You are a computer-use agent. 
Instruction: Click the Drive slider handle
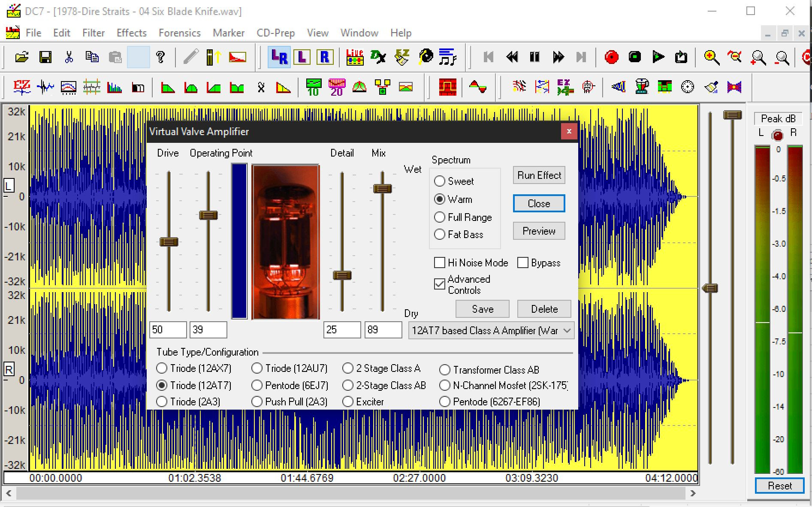pyautogui.click(x=169, y=242)
